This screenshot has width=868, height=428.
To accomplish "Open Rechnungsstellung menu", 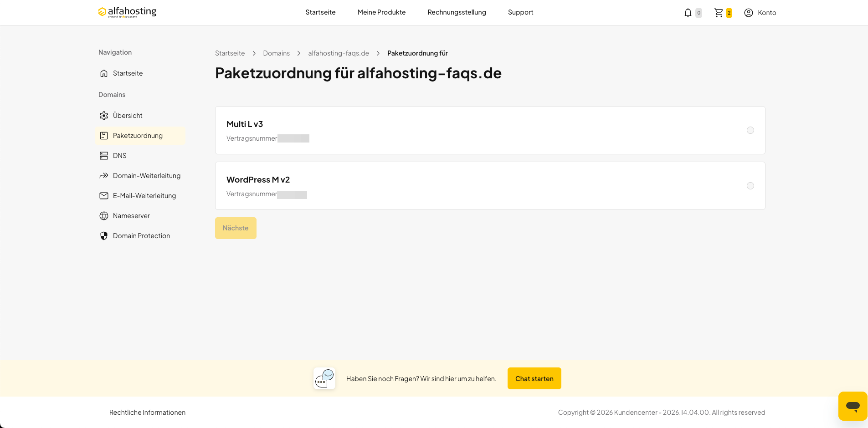I will (457, 12).
